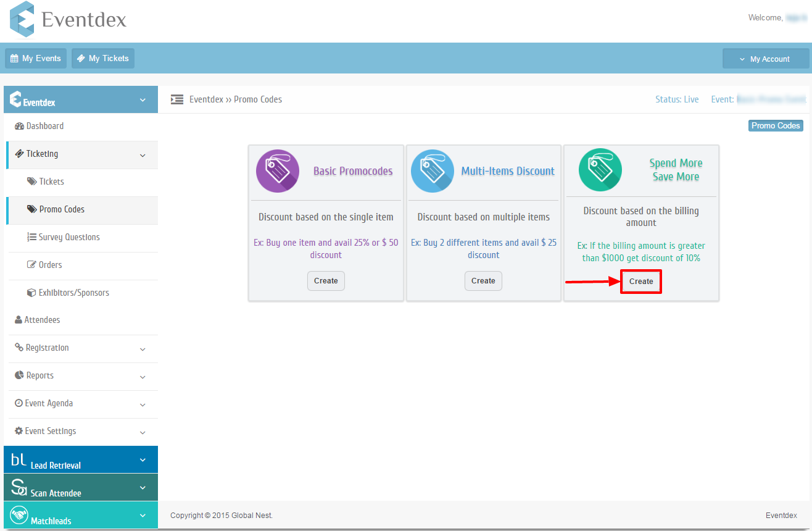Click the gear icon beside Event Settings
812x531 pixels.
point(19,431)
